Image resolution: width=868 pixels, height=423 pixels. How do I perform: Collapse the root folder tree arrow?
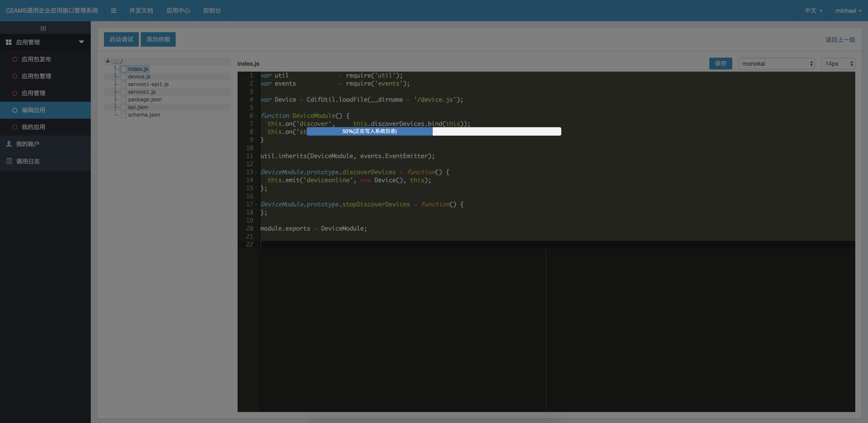[108, 61]
